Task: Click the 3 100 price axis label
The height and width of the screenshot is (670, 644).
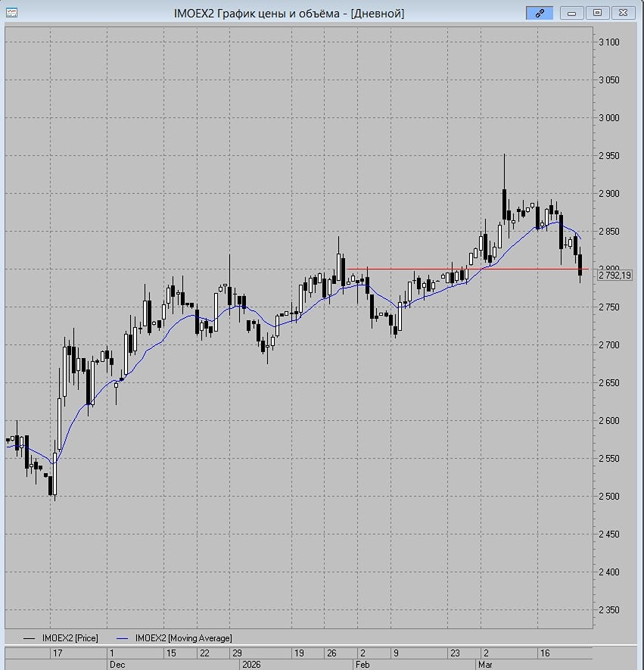Action: (x=609, y=42)
